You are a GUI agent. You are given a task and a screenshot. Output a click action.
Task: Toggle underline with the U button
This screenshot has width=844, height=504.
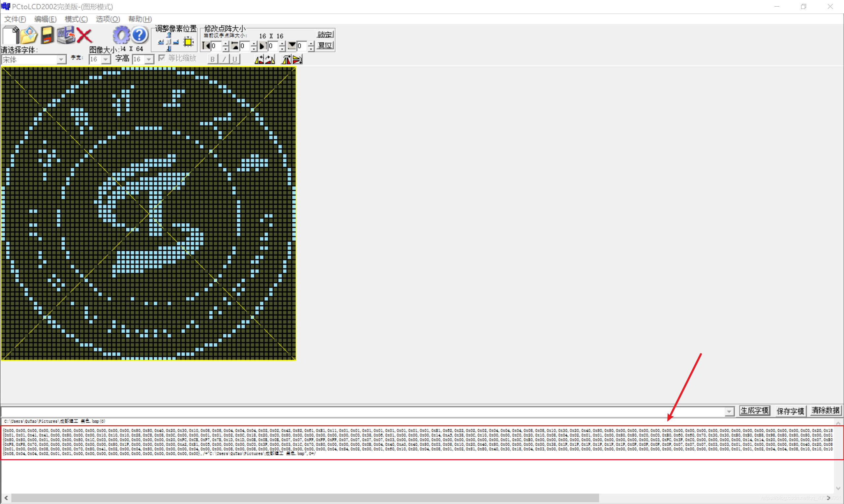pos(235,59)
